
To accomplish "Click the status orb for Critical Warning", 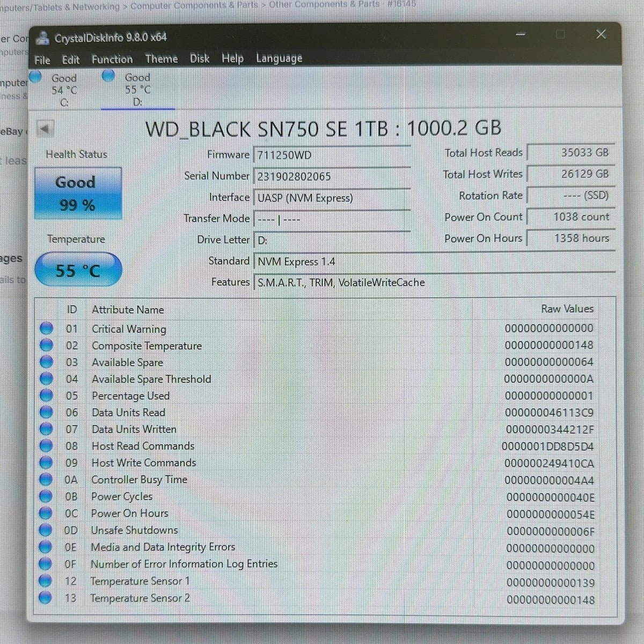I will tap(47, 328).
